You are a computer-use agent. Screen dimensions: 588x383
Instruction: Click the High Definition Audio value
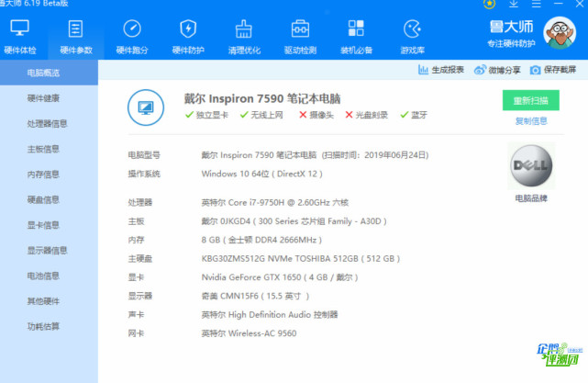(x=270, y=315)
